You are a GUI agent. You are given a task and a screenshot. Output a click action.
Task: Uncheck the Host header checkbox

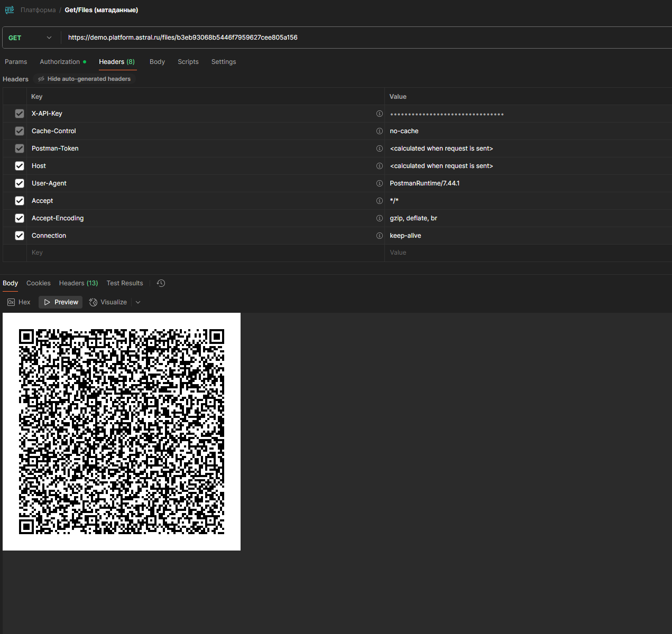pyautogui.click(x=20, y=166)
